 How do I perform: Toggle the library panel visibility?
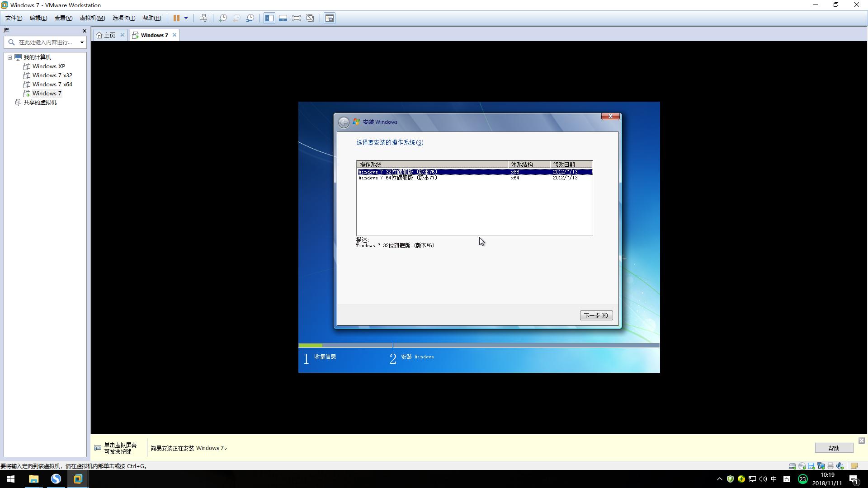[269, 18]
